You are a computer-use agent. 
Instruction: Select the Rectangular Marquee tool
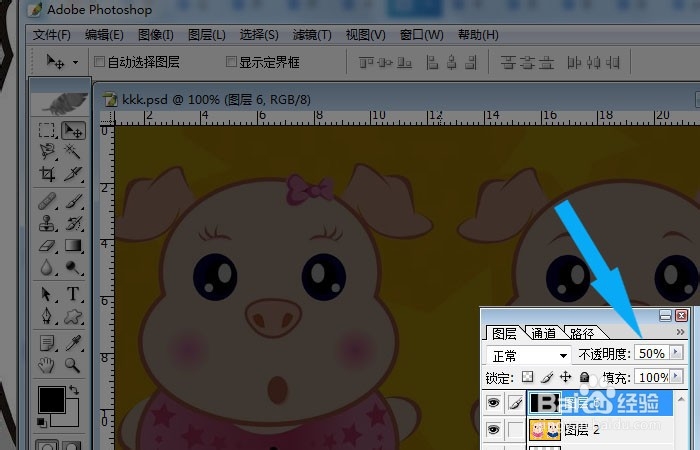point(47,130)
